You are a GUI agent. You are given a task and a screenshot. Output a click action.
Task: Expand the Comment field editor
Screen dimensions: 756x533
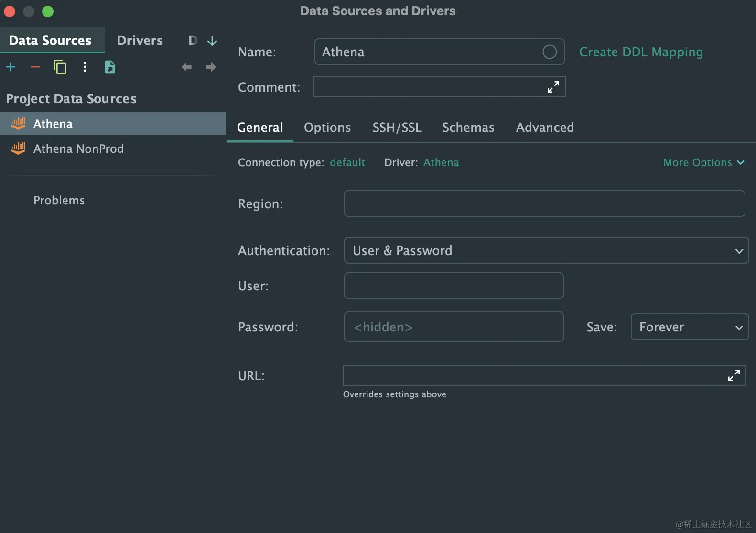pyautogui.click(x=553, y=87)
